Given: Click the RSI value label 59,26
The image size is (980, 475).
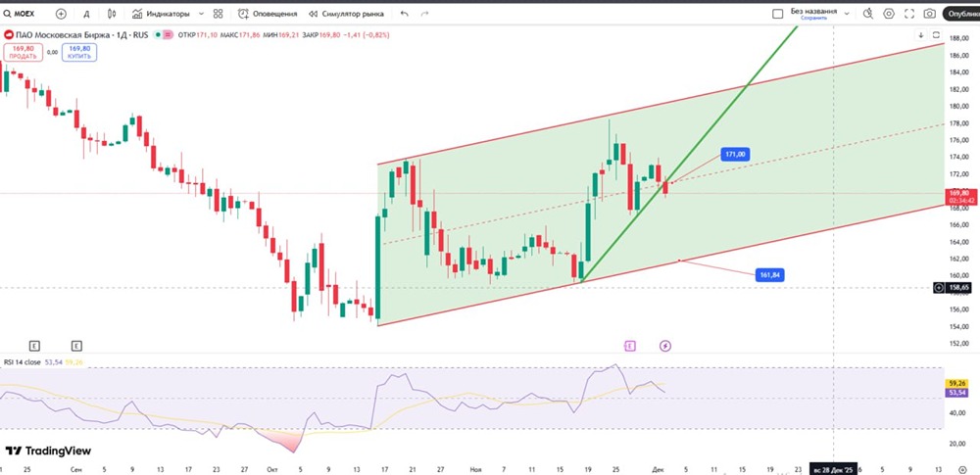Looking at the screenshot, I should coord(956,383).
